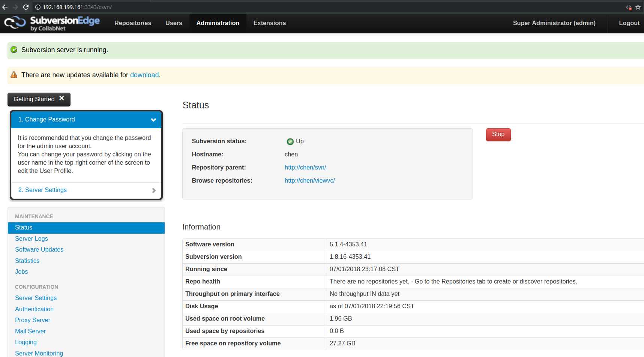The width and height of the screenshot is (644, 357).
Task: Click the hostname value chen
Action: pos(291,154)
